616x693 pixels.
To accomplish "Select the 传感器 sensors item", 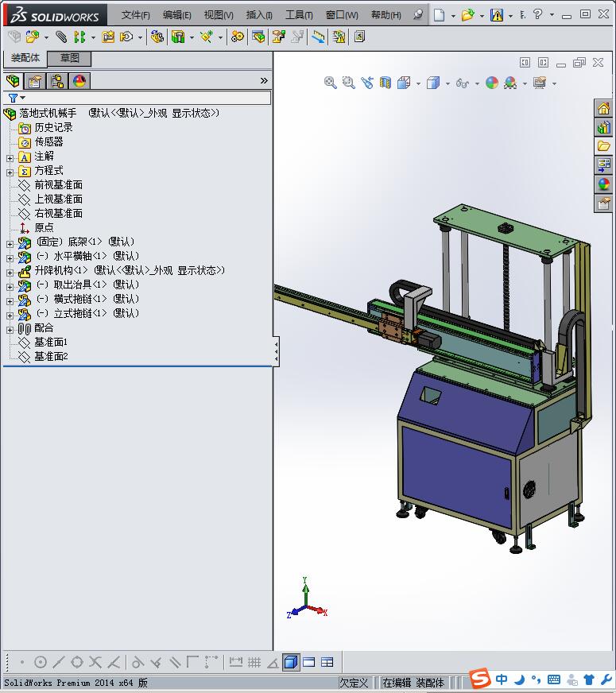I will point(48,142).
